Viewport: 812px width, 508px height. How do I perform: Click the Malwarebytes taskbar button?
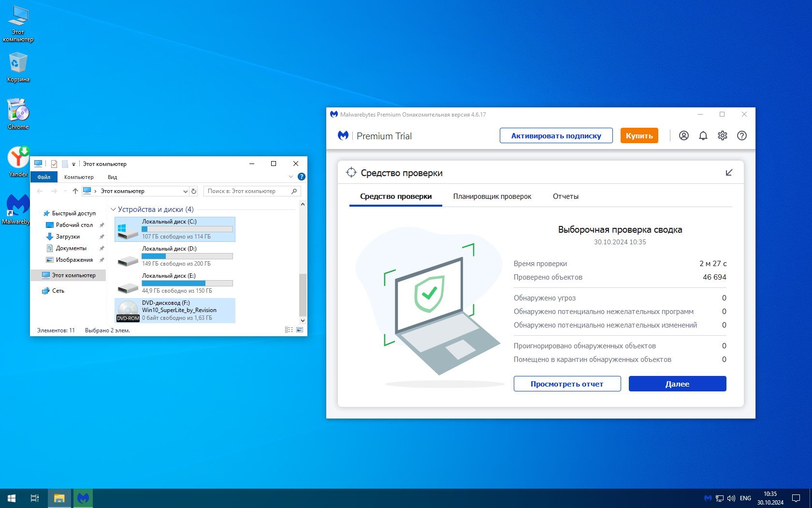[83, 498]
